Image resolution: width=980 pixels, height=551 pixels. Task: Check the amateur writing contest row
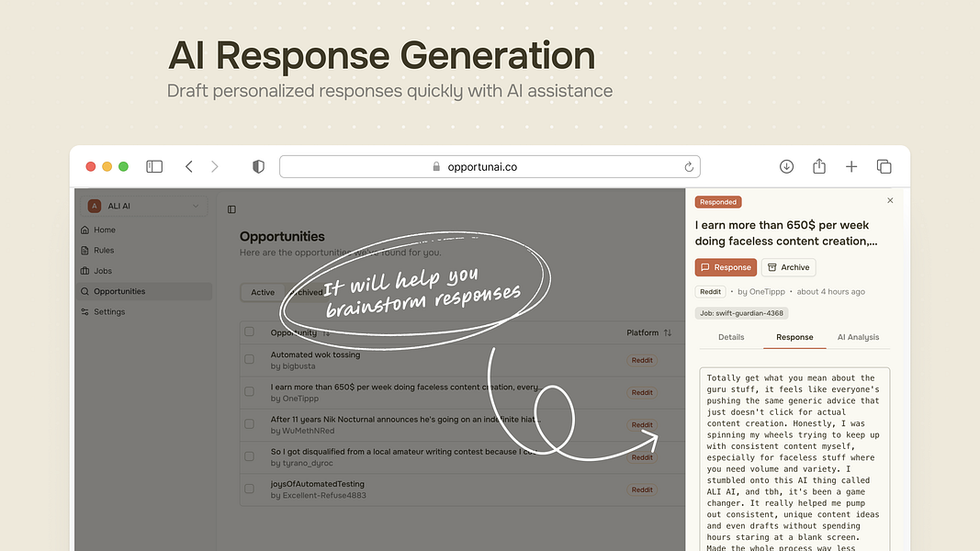[250, 456]
